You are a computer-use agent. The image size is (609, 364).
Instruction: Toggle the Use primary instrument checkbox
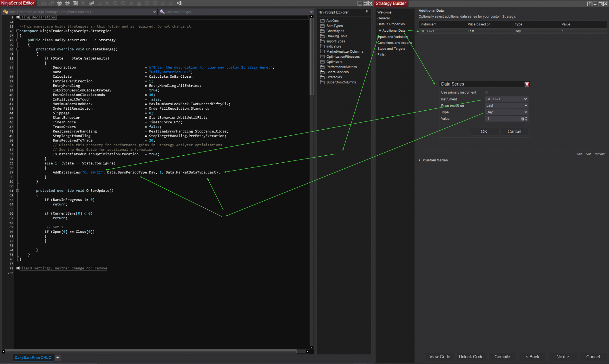(x=487, y=93)
